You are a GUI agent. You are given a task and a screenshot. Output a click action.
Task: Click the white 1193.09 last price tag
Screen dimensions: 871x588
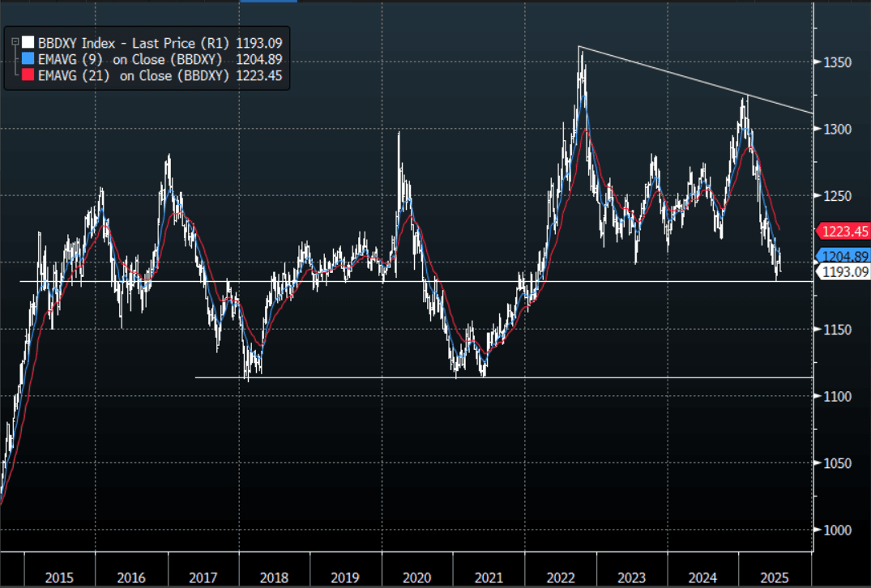point(844,272)
